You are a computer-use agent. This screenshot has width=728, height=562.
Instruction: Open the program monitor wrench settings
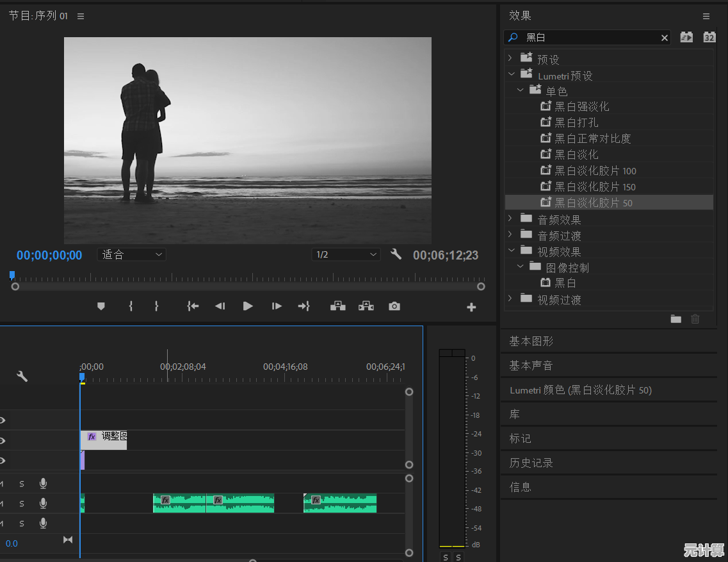[x=396, y=254]
